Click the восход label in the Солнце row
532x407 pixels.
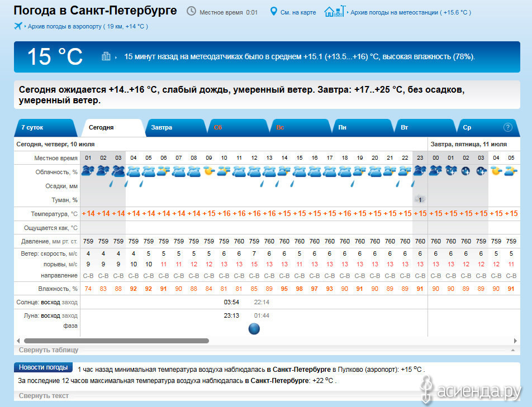[x=50, y=302]
